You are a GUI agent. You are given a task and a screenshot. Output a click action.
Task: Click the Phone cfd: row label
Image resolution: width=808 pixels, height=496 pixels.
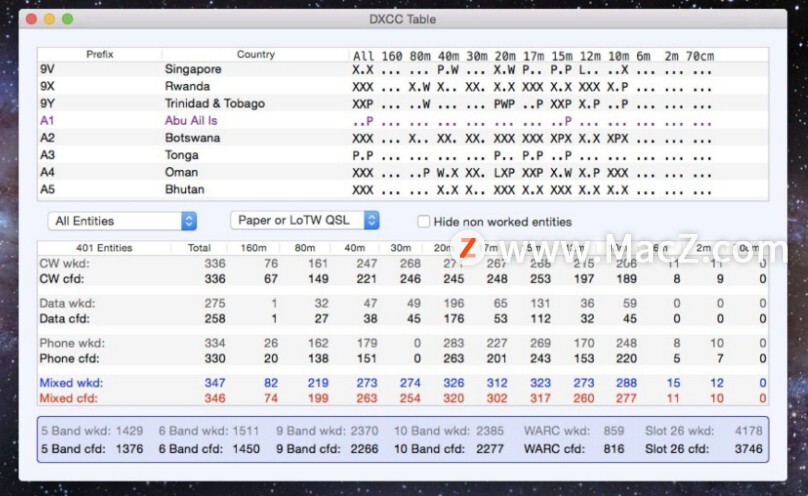pyautogui.click(x=69, y=358)
